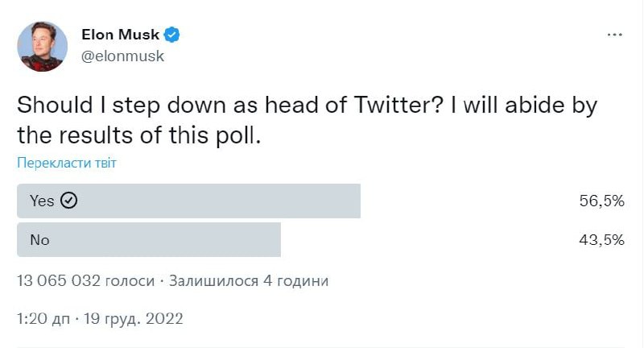Click the 'Залишилося 4 години' time remaining
Image resolution: width=644 pixels, height=348 pixels.
point(248,281)
